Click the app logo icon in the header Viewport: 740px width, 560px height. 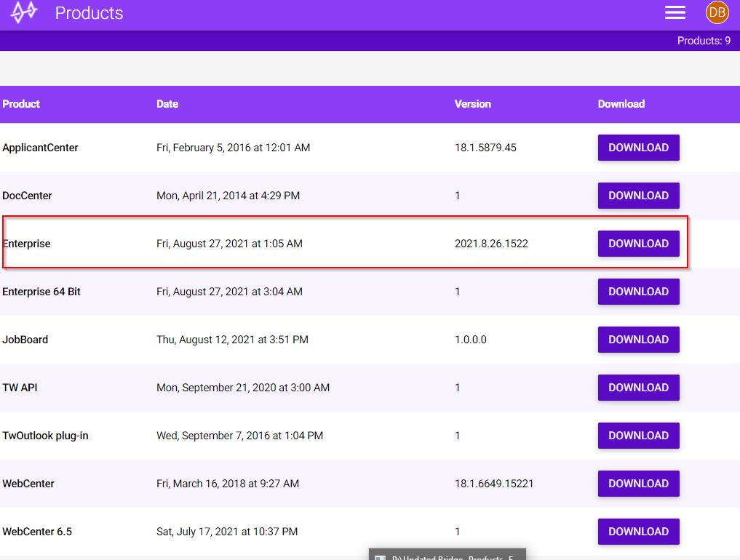coord(24,12)
